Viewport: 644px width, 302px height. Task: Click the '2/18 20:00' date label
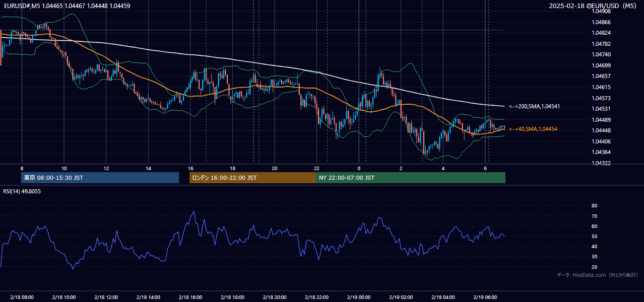275,297
